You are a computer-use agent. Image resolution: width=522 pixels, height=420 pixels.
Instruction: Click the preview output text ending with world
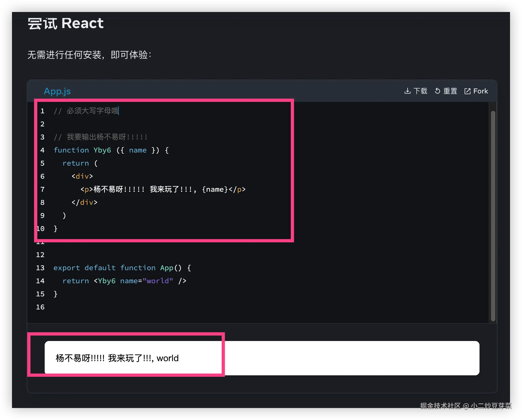pos(117,358)
